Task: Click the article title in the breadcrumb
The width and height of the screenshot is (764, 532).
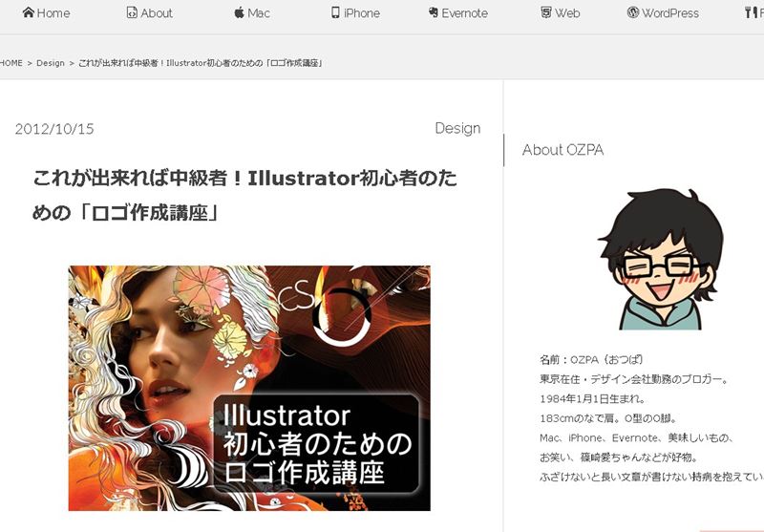Action: pyautogui.click(x=199, y=63)
